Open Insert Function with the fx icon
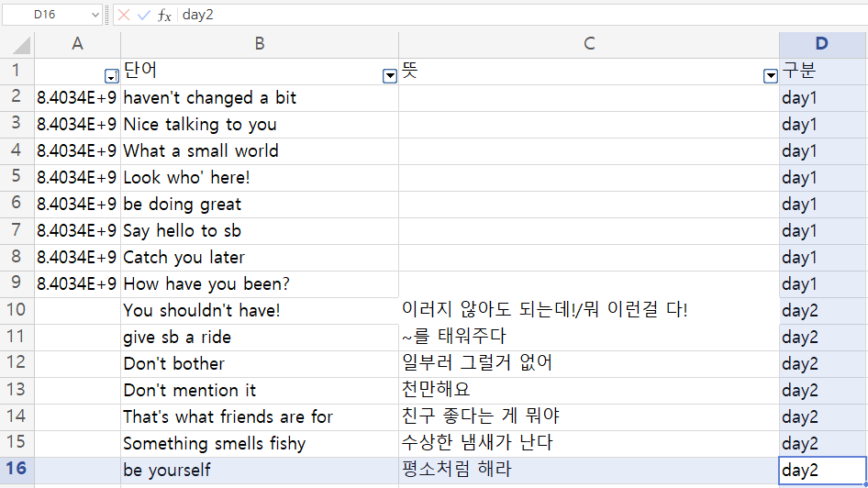Screen dimensions: 868x488 tap(164, 15)
